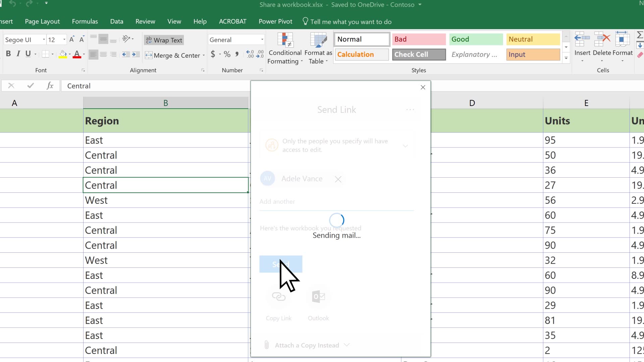Screen dimensions: 644x362
Task: Remove Adele Vance from recipients
Action: coord(337,179)
